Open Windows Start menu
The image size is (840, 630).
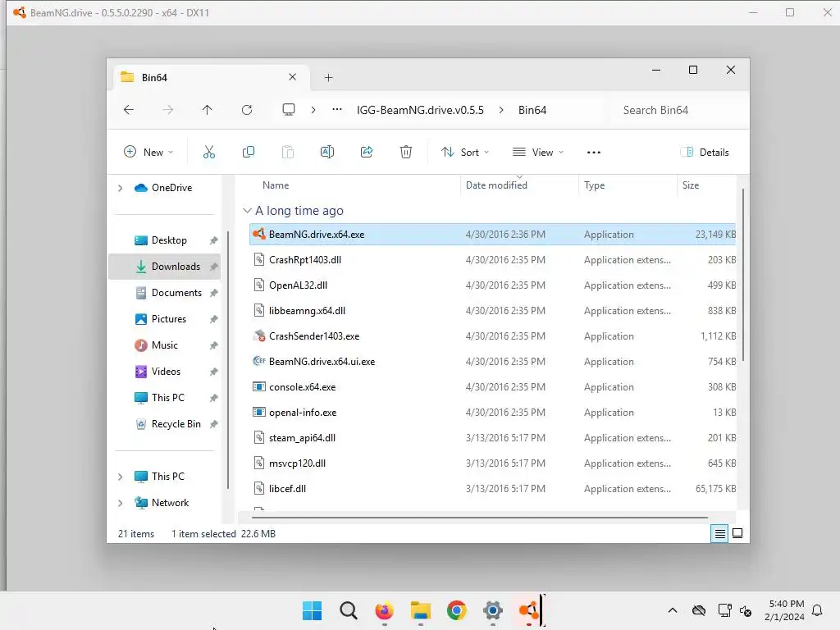click(x=313, y=610)
